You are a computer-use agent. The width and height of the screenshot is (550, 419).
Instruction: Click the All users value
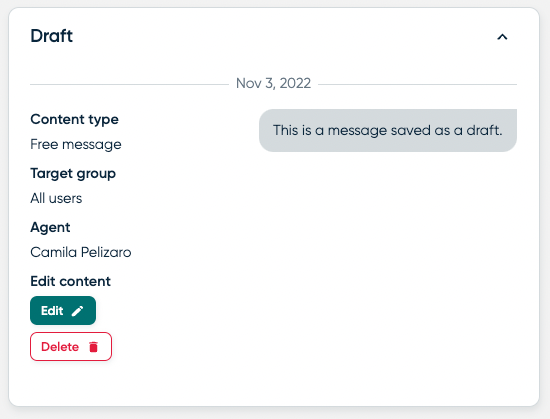(56, 198)
